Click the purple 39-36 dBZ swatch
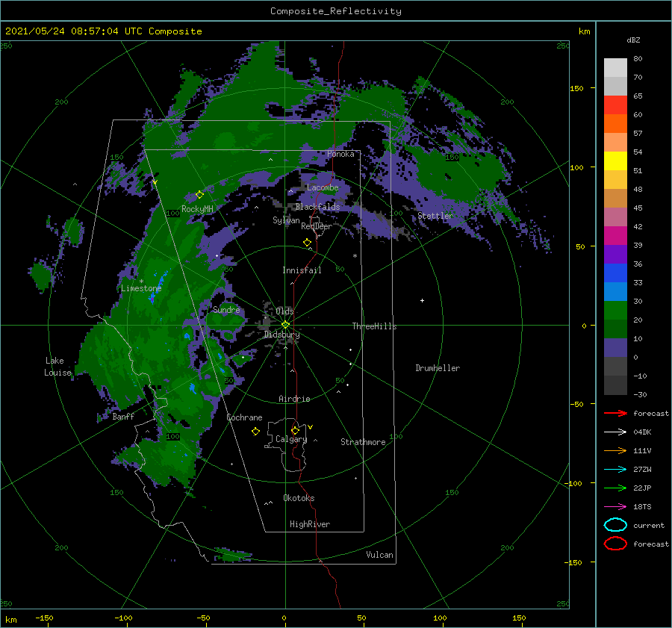This screenshot has width=672, height=628. click(615, 255)
